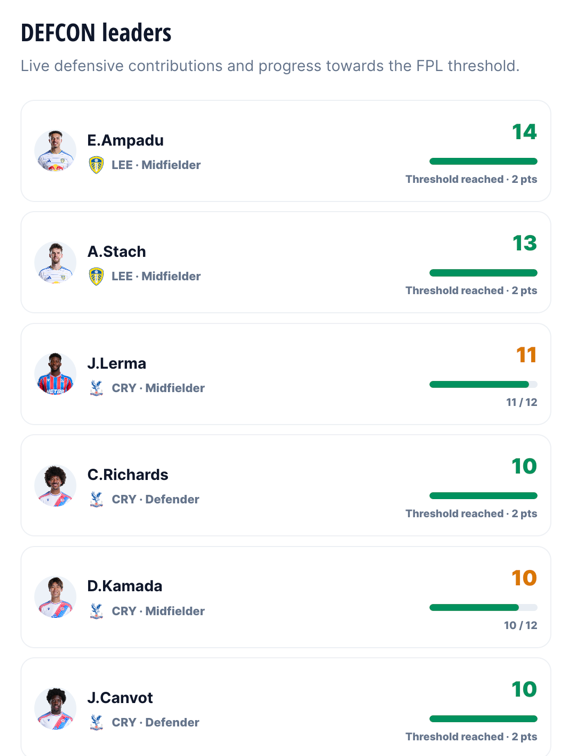Click the Crystal Palace crest beside J.Canvot
The image size is (566, 756).
tap(96, 722)
